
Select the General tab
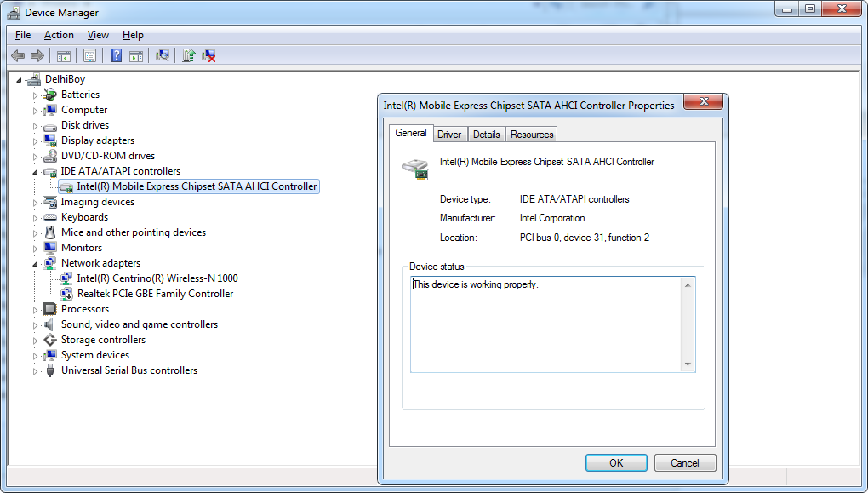[x=411, y=133]
